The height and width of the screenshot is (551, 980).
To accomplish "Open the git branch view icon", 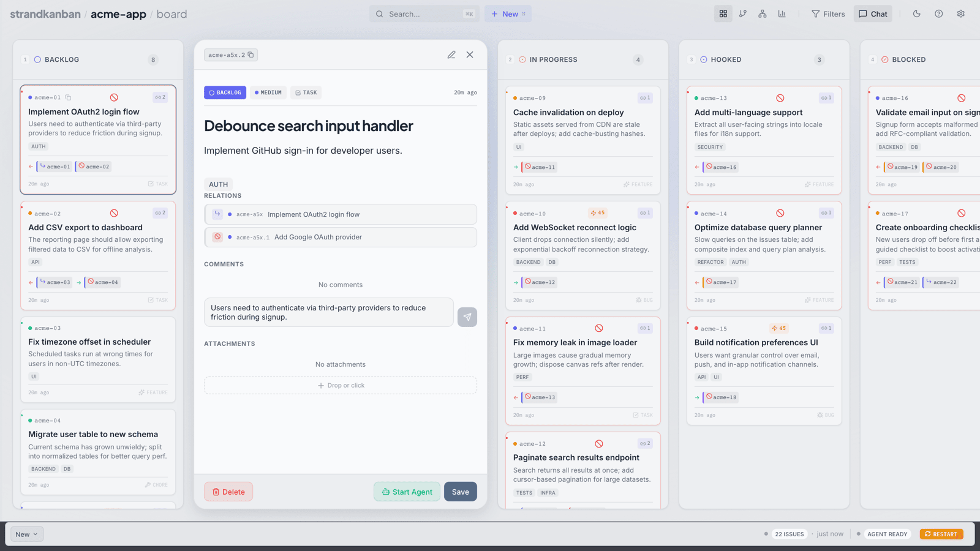I will [743, 14].
